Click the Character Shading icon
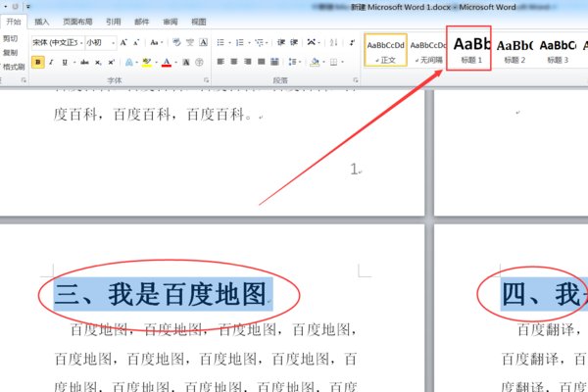Viewport: 588px width, 392px height. click(x=186, y=63)
